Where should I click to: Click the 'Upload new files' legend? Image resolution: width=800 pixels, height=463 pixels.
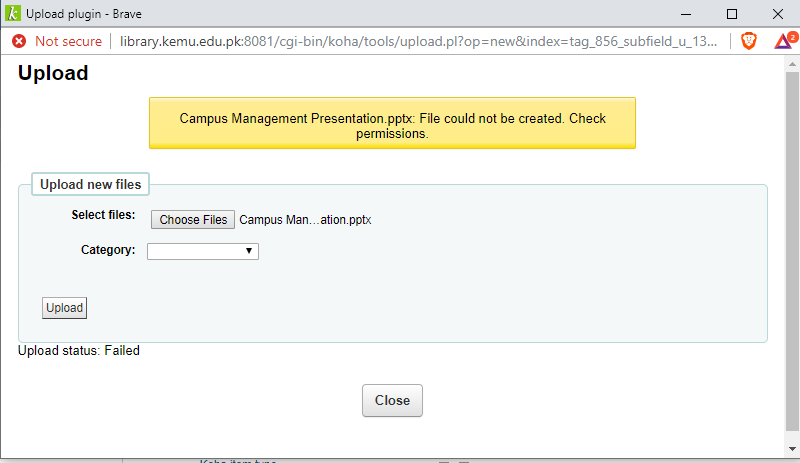click(90, 184)
